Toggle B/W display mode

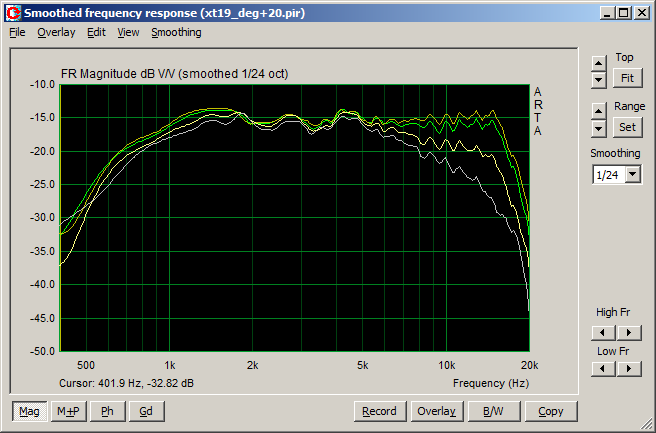point(494,411)
